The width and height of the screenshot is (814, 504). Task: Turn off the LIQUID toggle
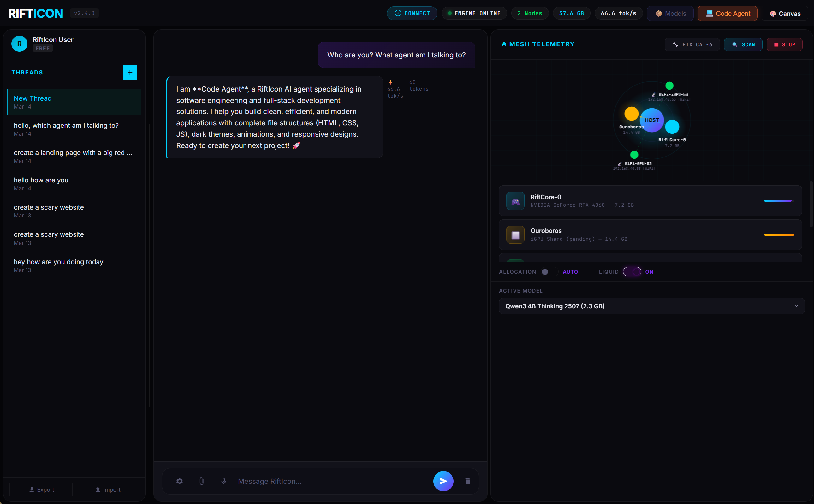click(632, 272)
